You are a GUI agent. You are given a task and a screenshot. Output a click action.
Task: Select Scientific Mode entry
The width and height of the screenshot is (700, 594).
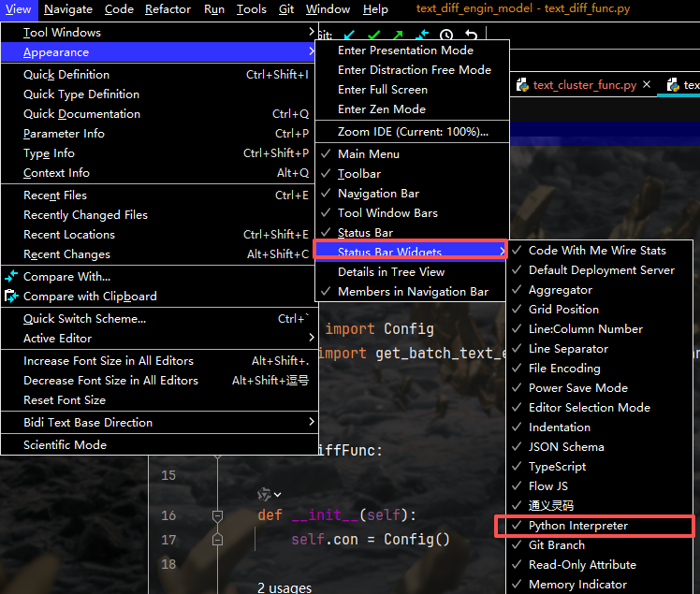(x=158, y=444)
